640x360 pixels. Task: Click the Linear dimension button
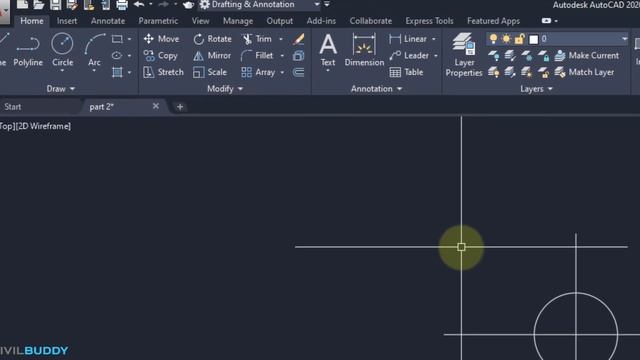pyautogui.click(x=408, y=39)
